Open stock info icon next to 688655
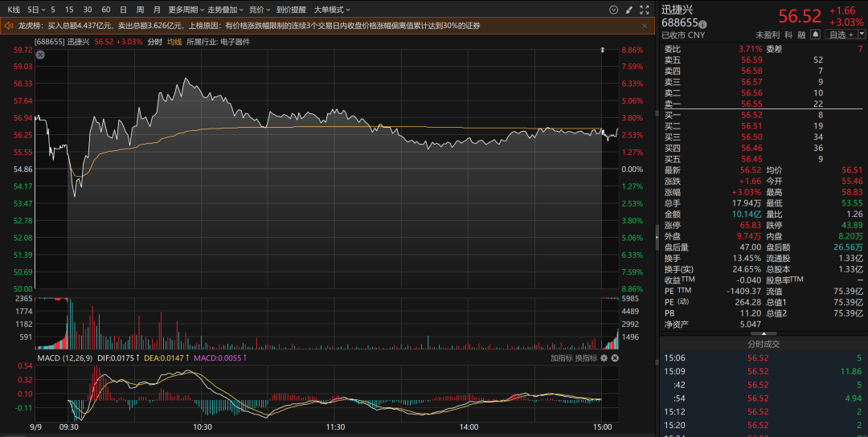868x437 pixels. [x=702, y=24]
